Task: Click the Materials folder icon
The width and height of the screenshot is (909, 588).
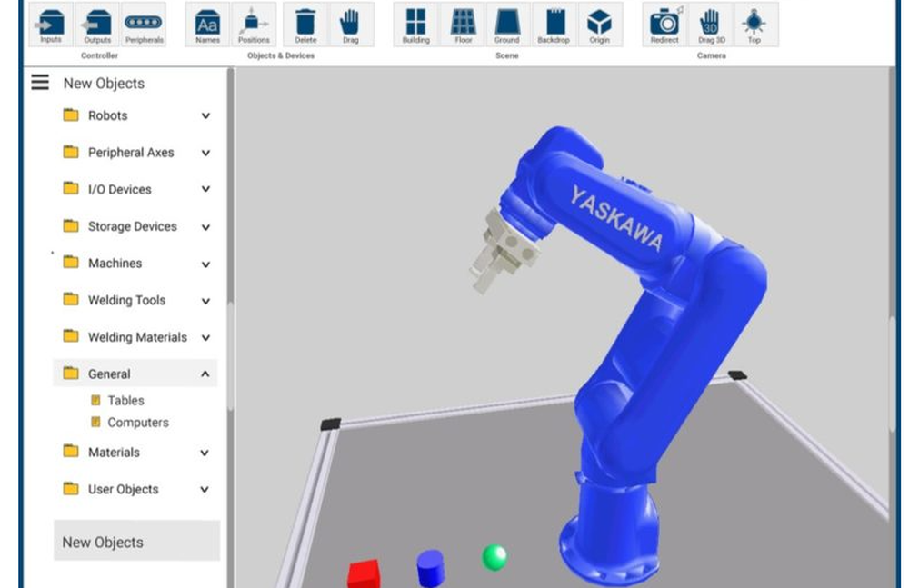Action: pyautogui.click(x=71, y=451)
